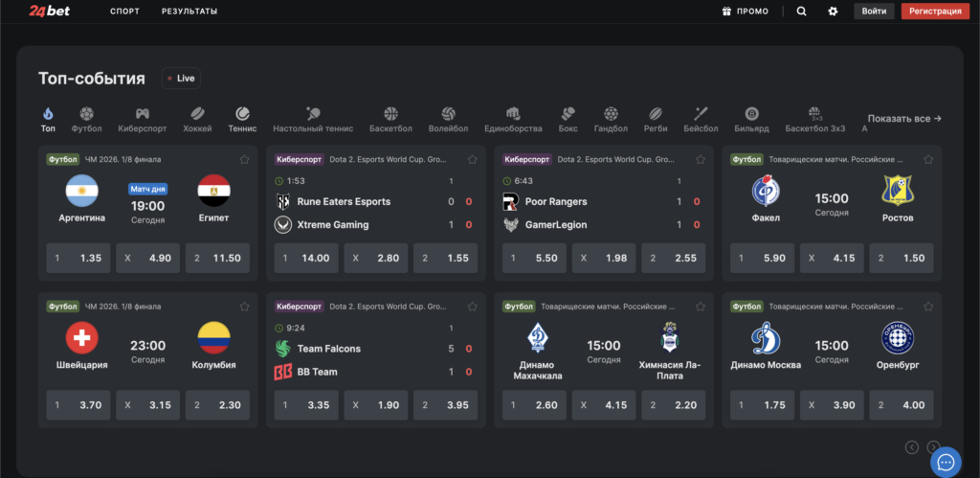980x478 pixels.
Task: Select the Гандбол sport filter
Action: coord(611,120)
